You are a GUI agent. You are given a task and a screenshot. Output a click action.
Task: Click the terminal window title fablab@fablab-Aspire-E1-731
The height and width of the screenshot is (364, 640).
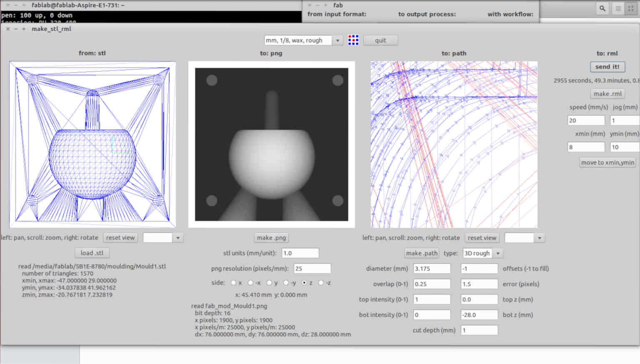78,5
